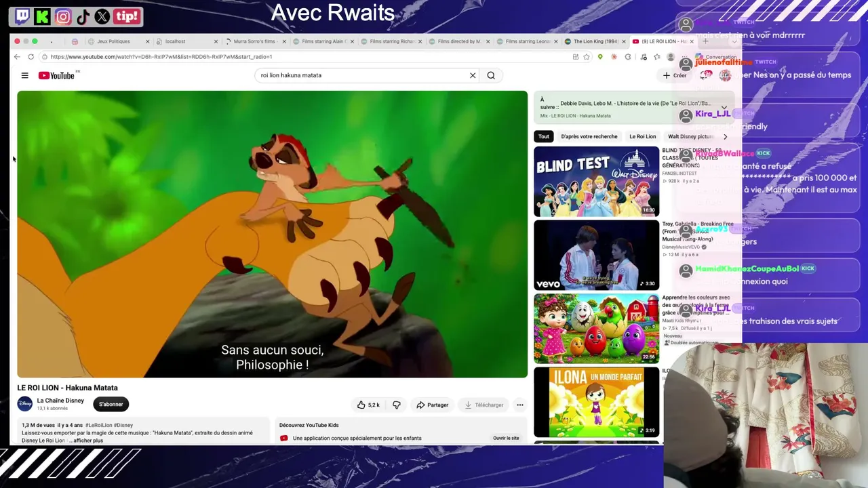This screenshot has width=868, height=488.
Task: Reload the YouTube page
Action: pos(31,57)
